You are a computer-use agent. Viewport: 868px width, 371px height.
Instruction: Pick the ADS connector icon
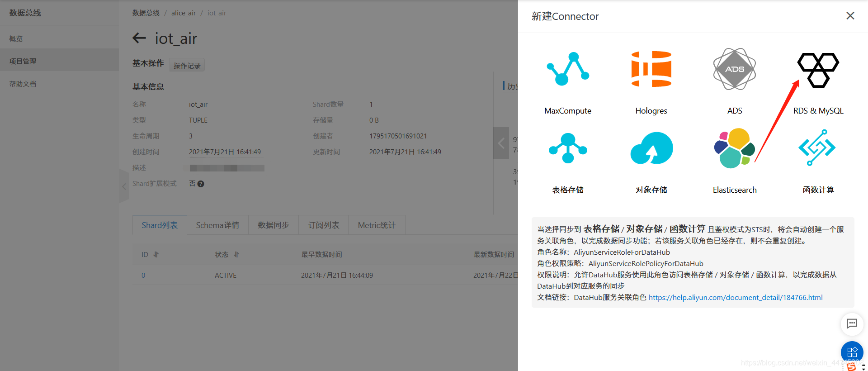point(735,69)
